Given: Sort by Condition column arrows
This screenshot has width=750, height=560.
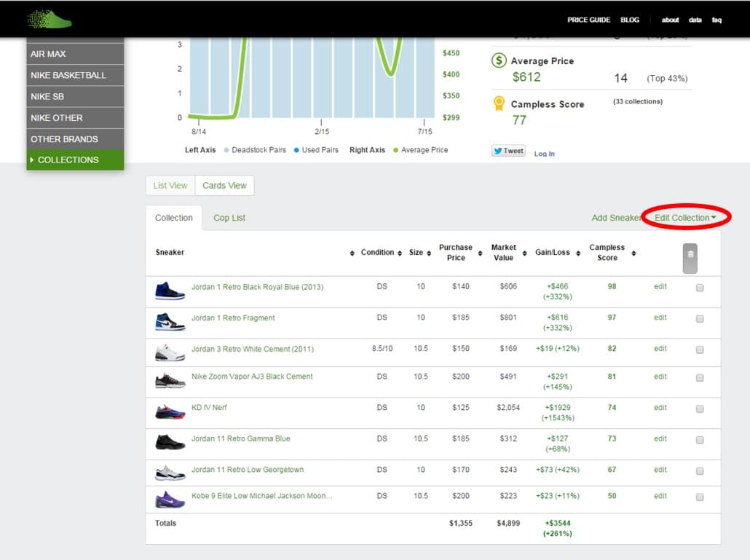Looking at the screenshot, I should pos(400,253).
